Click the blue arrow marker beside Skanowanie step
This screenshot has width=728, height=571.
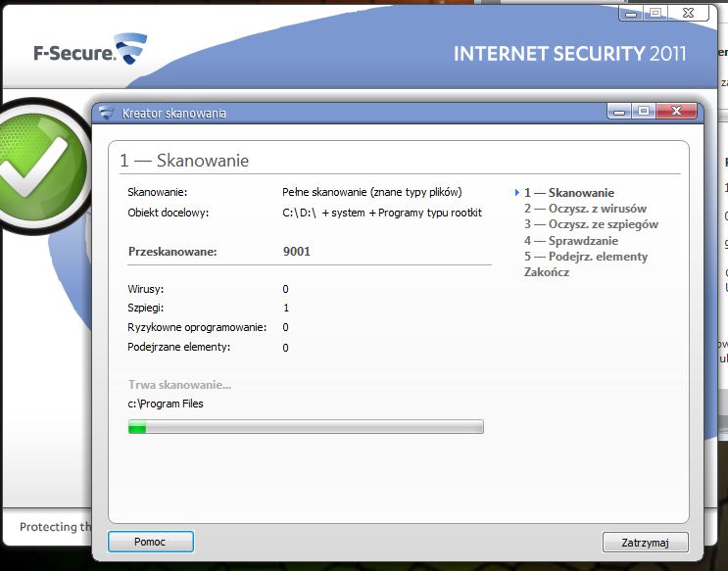coord(516,192)
